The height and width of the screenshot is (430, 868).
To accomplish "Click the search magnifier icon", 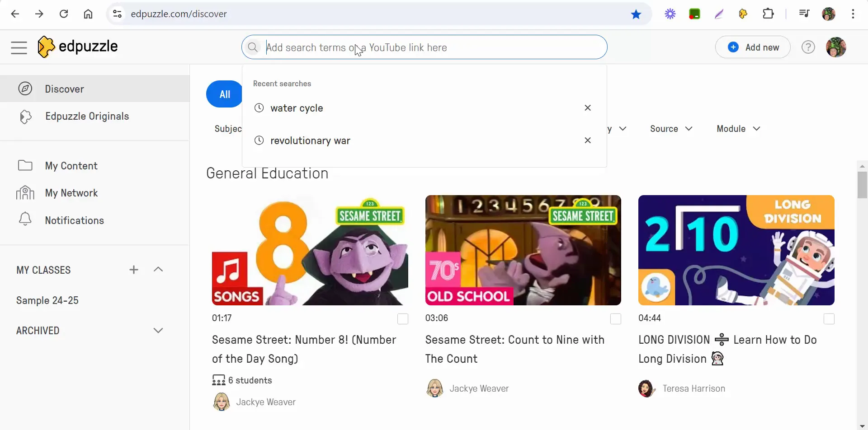I will pyautogui.click(x=253, y=47).
